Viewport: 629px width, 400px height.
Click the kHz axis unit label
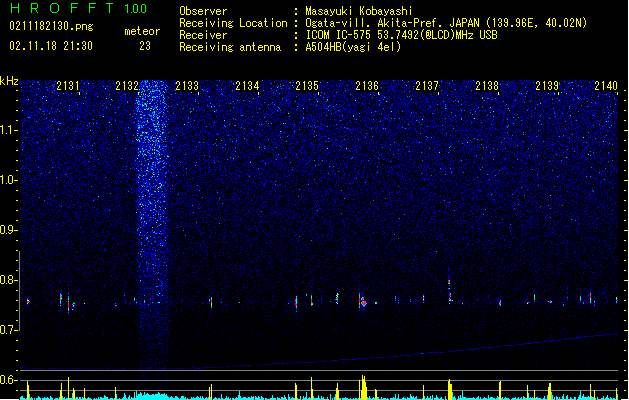[x=9, y=81]
